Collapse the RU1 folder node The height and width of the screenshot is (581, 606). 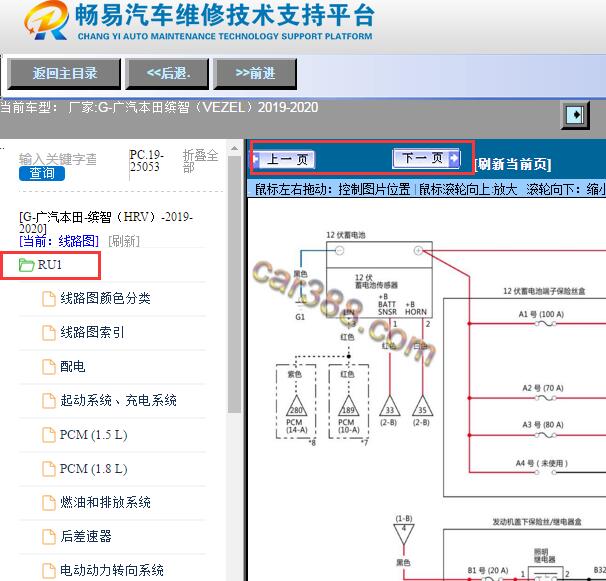point(50,265)
